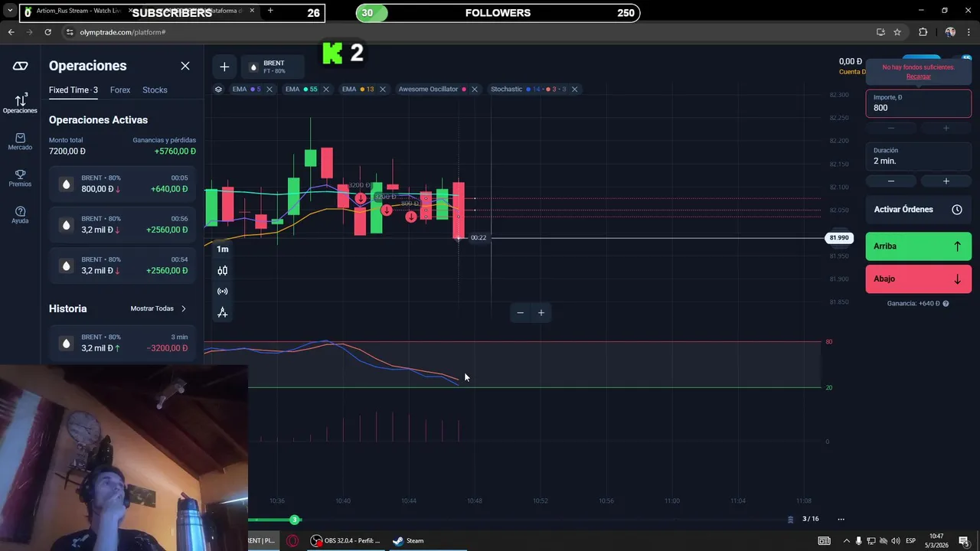
Task: Click the 81.990 current price label
Action: pyautogui.click(x=839, y=238)
